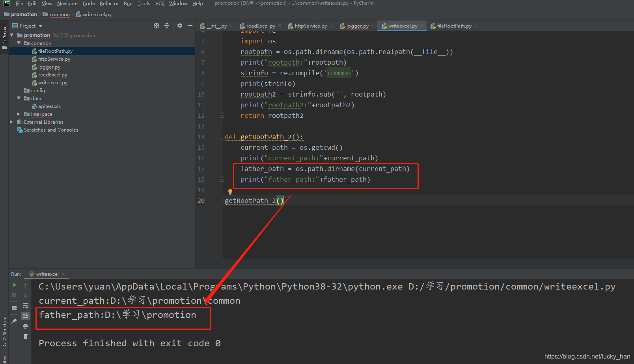
Task: Toggle the 1: Project side tool window
Action: click(4, 37)
